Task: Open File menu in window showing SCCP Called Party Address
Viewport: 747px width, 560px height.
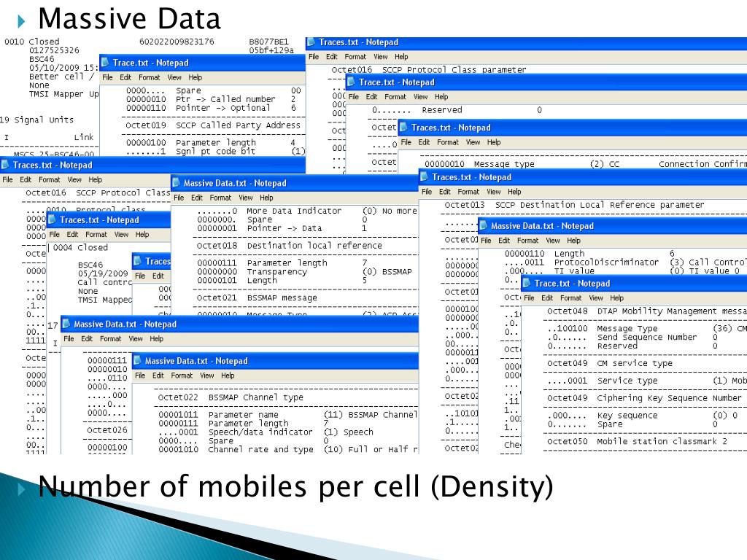Action: coord(107,77)
